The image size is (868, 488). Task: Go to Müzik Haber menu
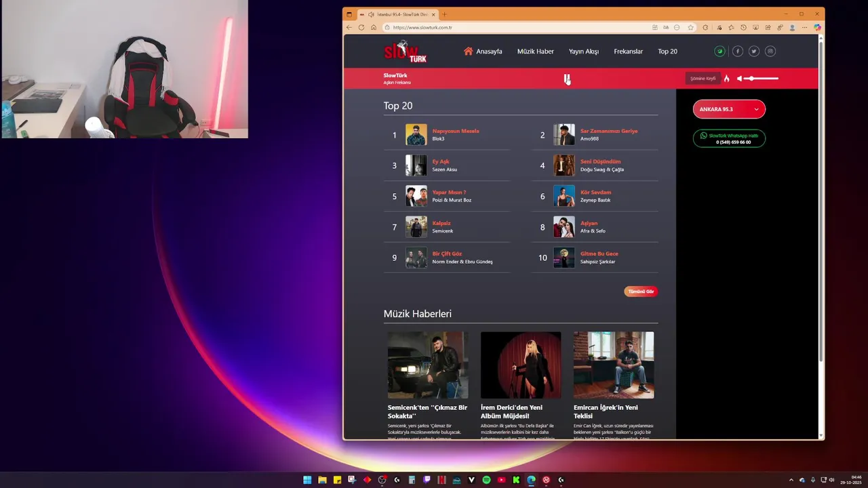point(536,52)
